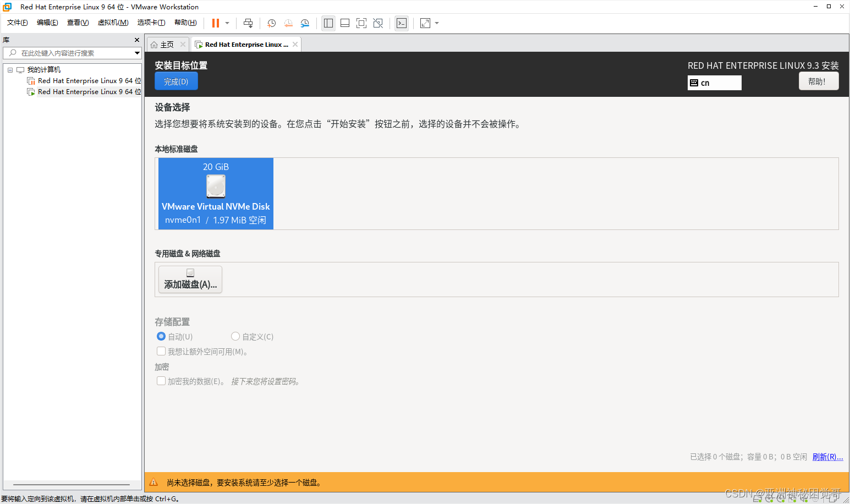Open the 虚拟机(M) menu

pos(113,23)
